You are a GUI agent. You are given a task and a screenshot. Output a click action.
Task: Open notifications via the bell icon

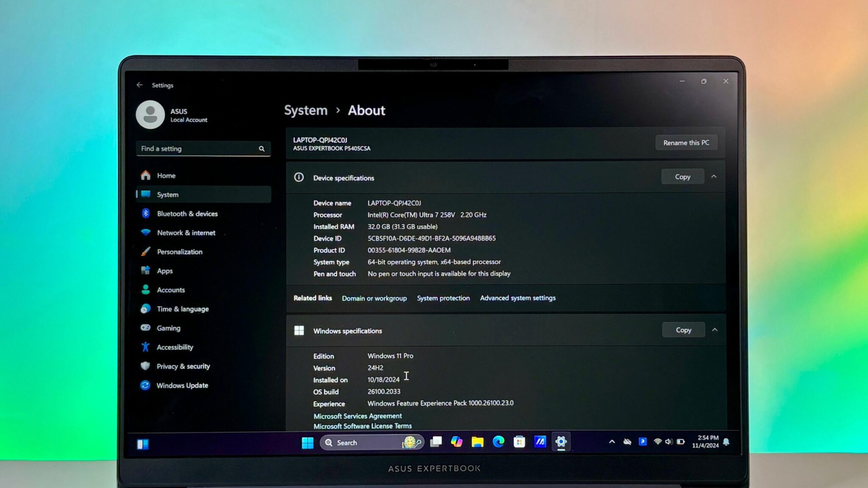(x=726, y=442)
